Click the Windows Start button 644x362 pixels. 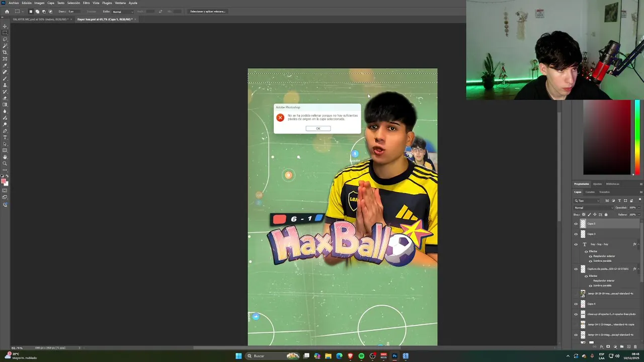coord(238,356)
